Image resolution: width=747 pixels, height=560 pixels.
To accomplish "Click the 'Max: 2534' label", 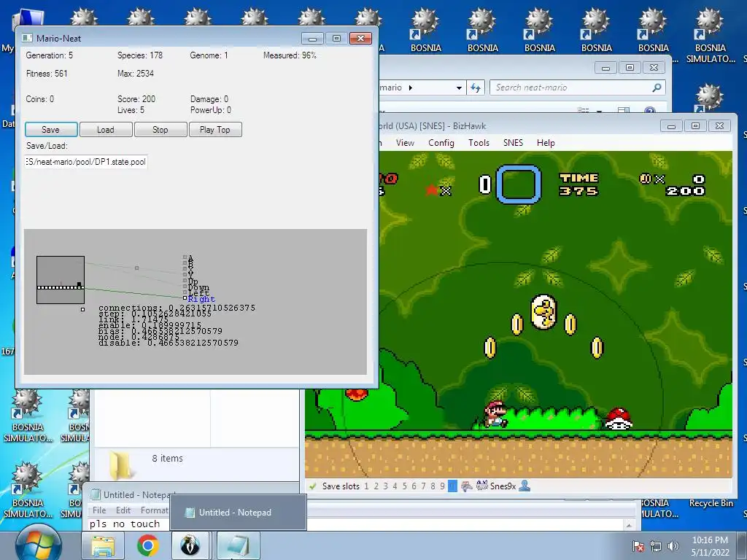I will pyautogui.click(x=136, y=74).
